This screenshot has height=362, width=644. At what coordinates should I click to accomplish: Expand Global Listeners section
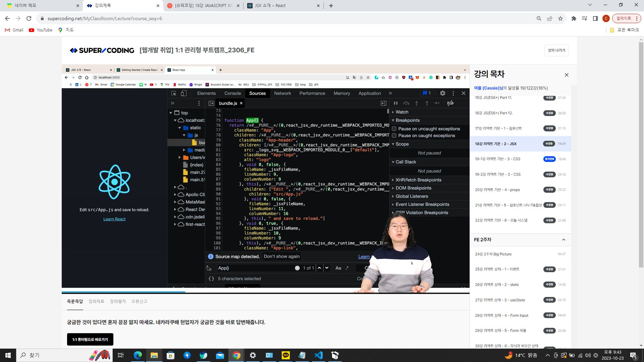(x=393, y=196)
